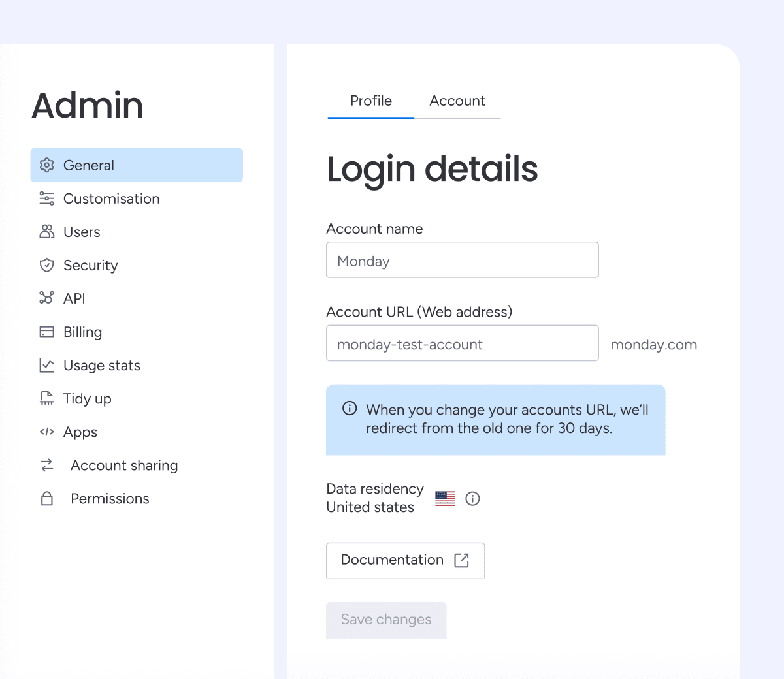Click the Security shield icon
784x679 pixels.
point(46,265)
